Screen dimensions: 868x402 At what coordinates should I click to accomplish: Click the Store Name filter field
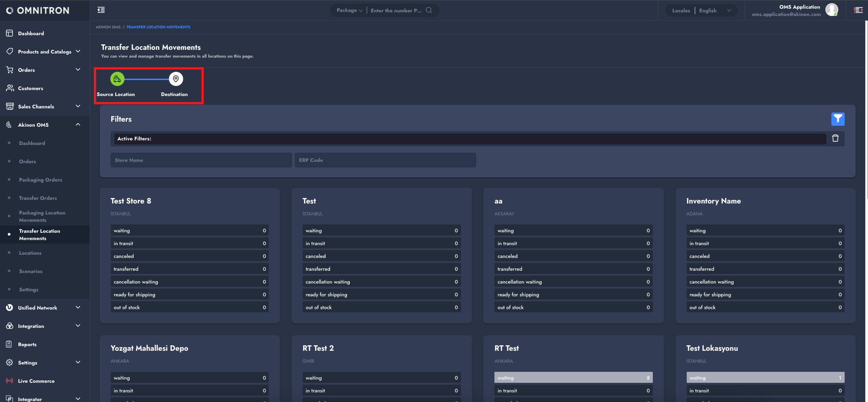click(201, 160)
